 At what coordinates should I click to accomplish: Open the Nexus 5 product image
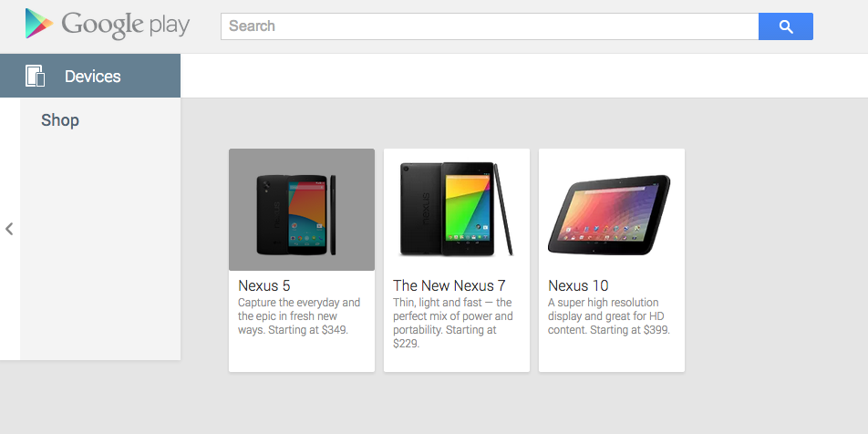(x=302, y=210)
